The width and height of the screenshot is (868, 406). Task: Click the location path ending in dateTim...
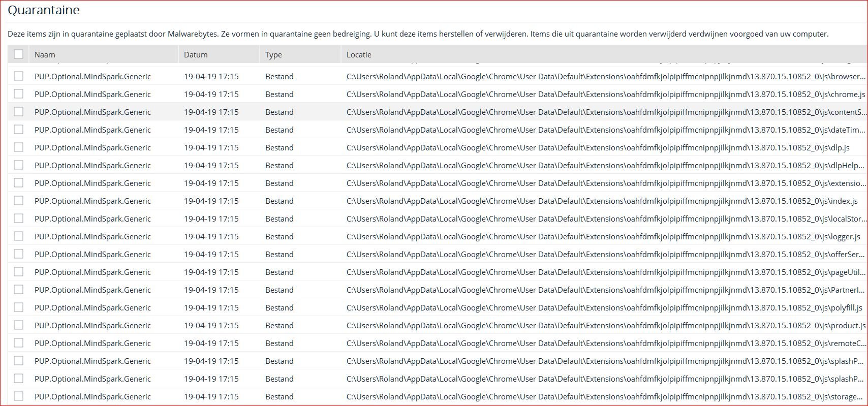(x=606, y=130)
